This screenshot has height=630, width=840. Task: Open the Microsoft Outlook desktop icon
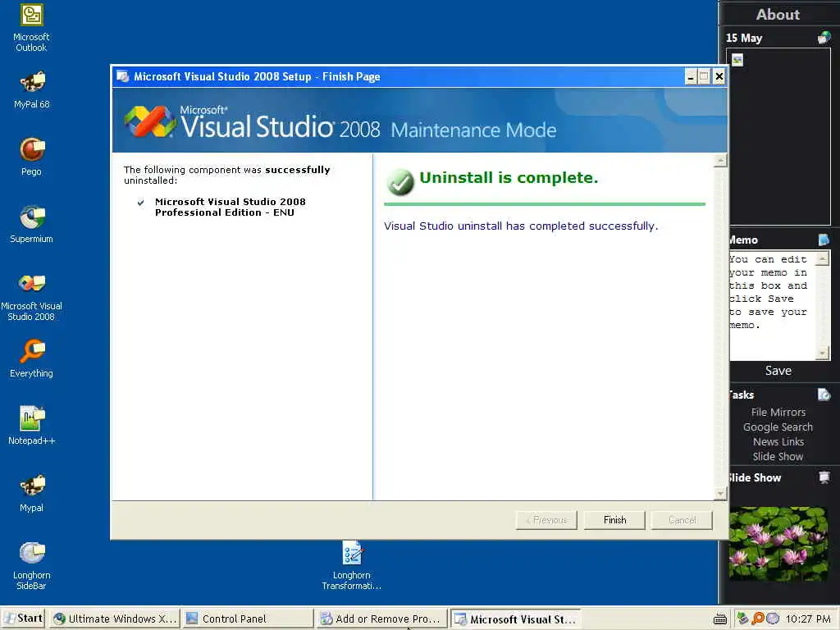[32, 28]
